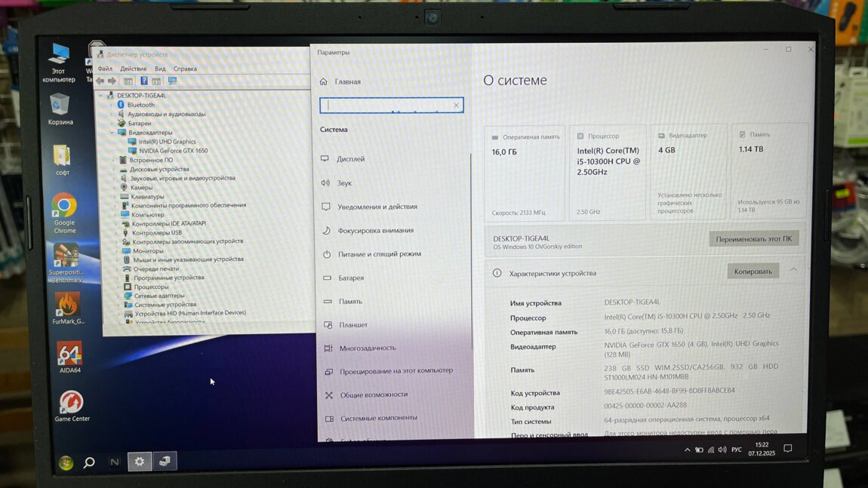Launch Google Chrome from the desktop
The image size is (868, 488).
pos(64,206)
